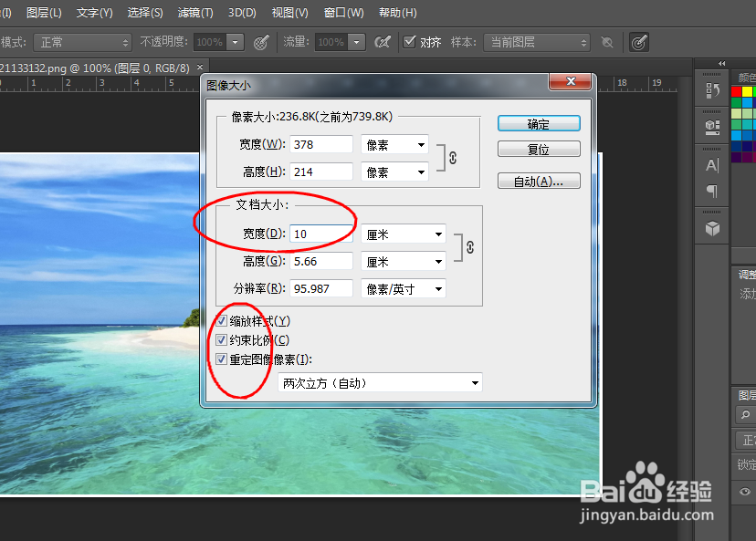
Task: Open the 两次立方（自动） interpolation dropdown
Action: (380, 382)
